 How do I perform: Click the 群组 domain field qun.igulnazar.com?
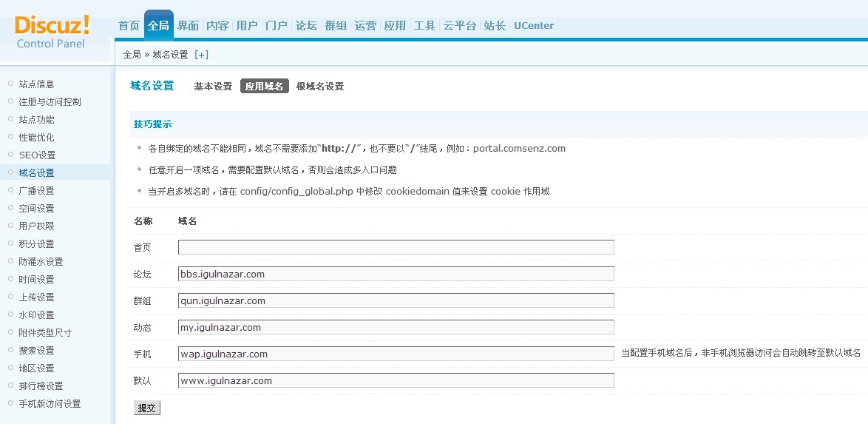pyautogui.click(x=396, y=300)
